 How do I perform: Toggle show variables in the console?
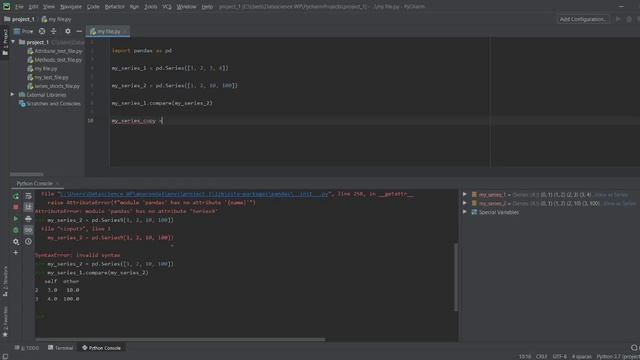[28, 230]
